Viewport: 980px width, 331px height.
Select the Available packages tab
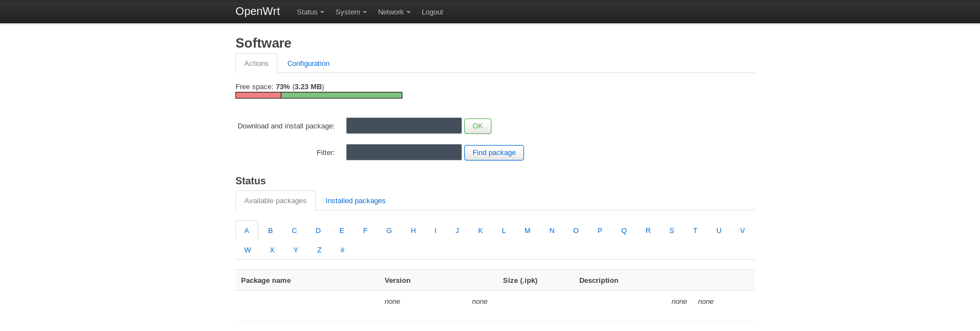pos(275,201)
